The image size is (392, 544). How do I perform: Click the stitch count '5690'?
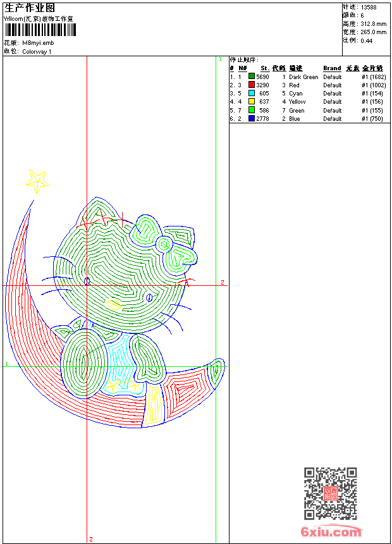[262, 77]
